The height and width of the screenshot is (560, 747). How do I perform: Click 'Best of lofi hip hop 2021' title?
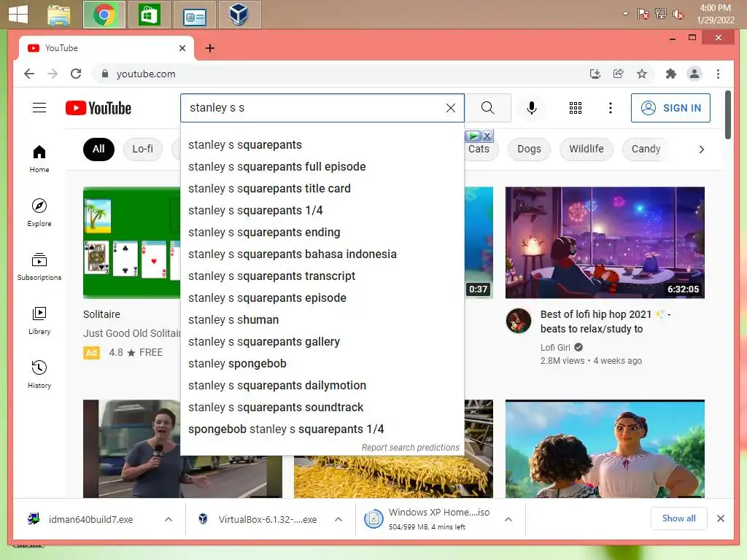[x=605, y=322]
